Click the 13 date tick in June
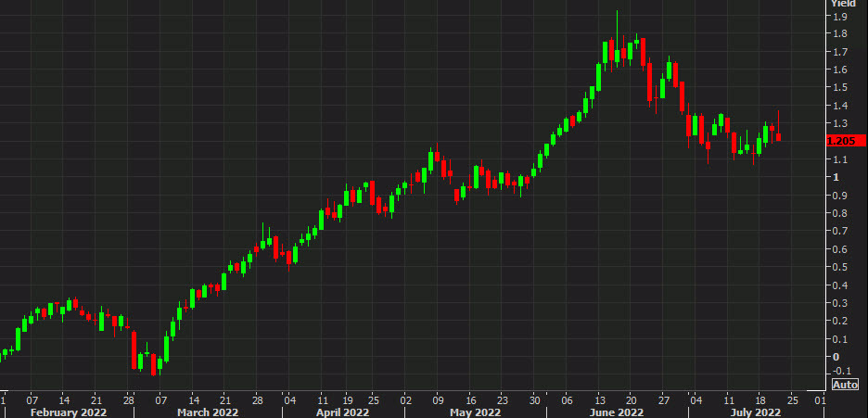 [599, 399]
